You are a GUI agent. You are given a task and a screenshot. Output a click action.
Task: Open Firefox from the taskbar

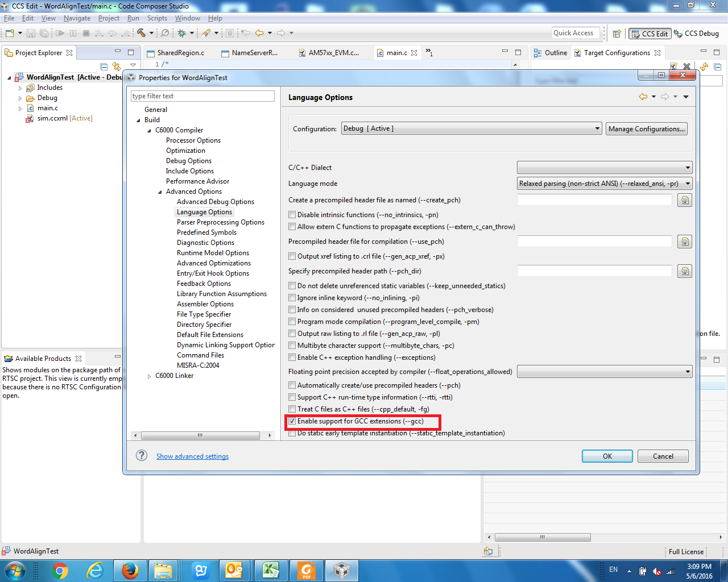130,570
